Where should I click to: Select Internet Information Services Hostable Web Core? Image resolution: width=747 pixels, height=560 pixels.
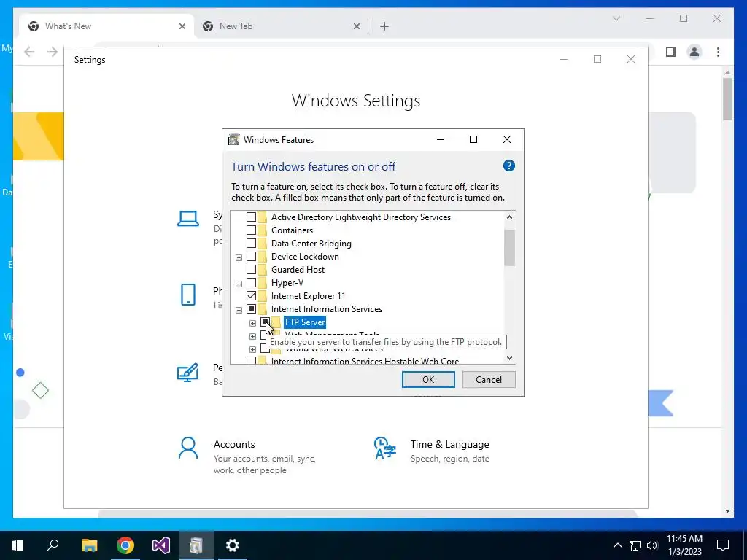[x=365, y=361]
